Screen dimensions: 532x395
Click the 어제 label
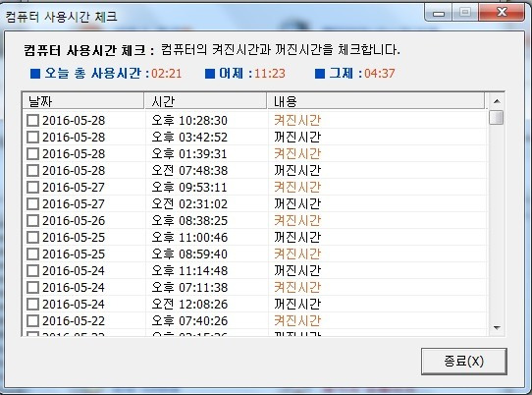(236, 74)
